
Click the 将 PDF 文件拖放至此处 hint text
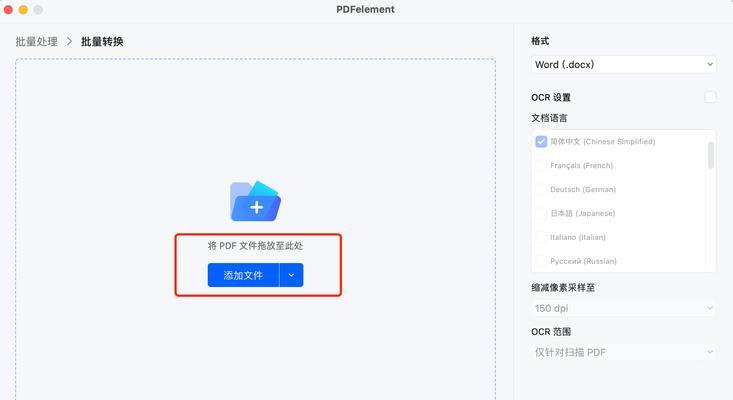click(x=255, y=246)
